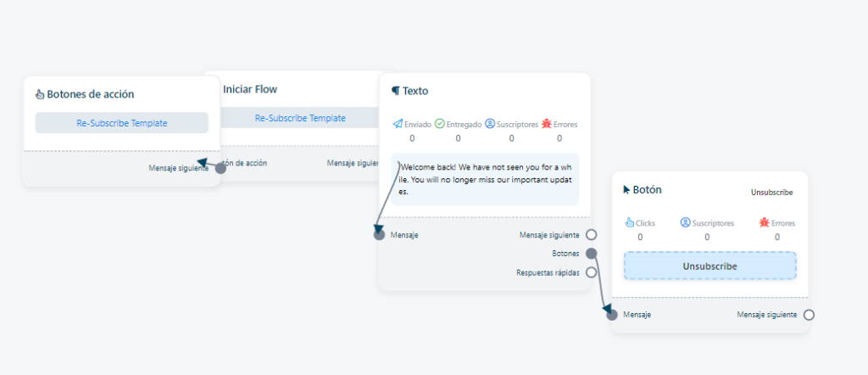Viewport: 868px width, 375px height.
Task: Click the Enviado paper plane icon
Action: click(398, 124)
